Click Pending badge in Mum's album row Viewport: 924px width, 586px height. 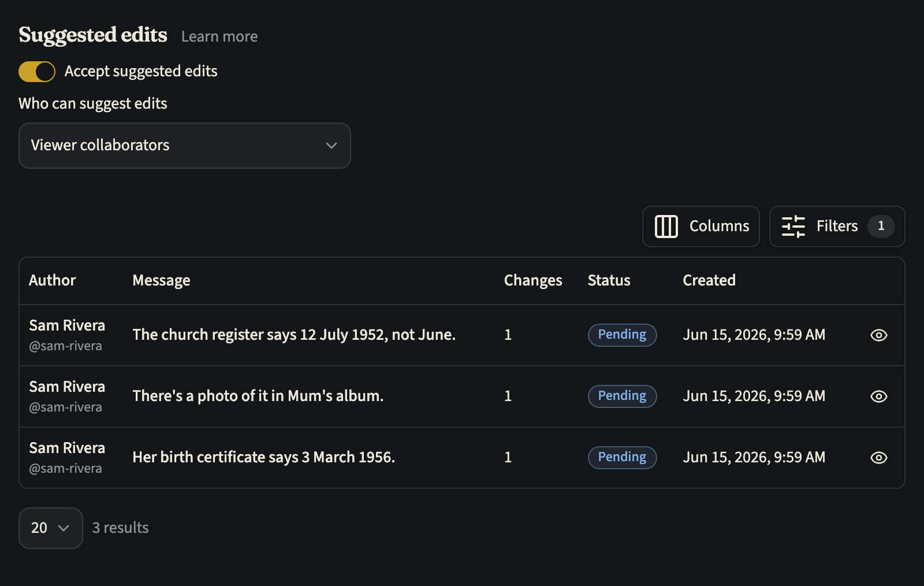point(622,396)
